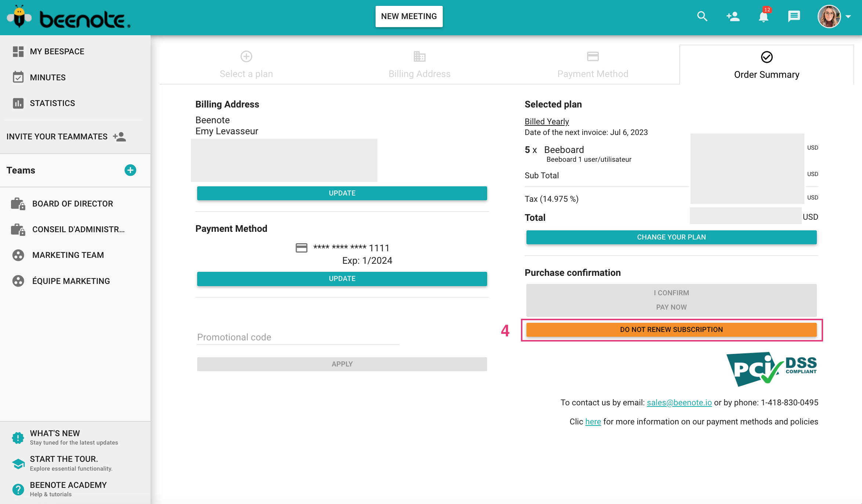
Task: Go to Billing Address step
Action: [420, 65]
